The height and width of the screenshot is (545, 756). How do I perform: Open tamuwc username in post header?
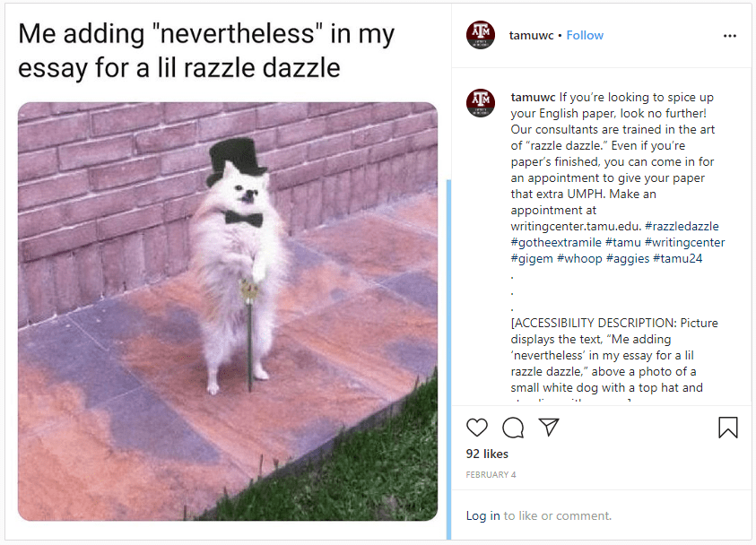pos(531,35)
